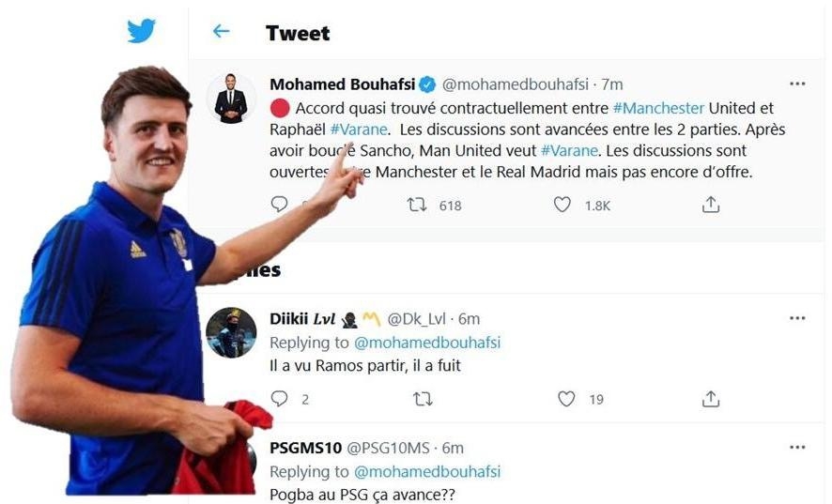Open the #Manchester hashtag link

pos(658,108)
